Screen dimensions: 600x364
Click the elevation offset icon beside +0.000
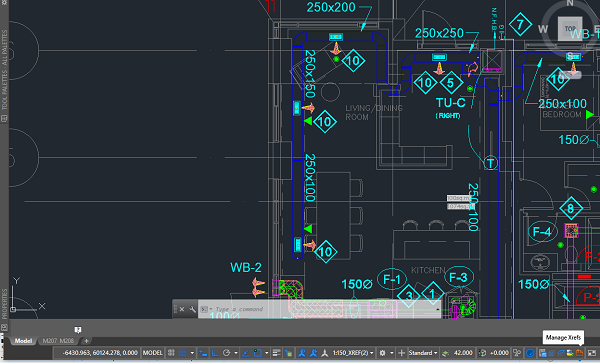483,353
